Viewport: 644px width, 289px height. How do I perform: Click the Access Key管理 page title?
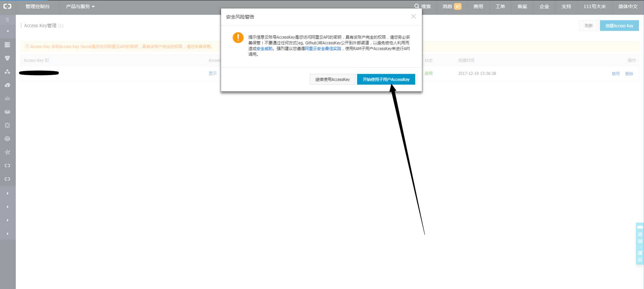tap(40, 25)
